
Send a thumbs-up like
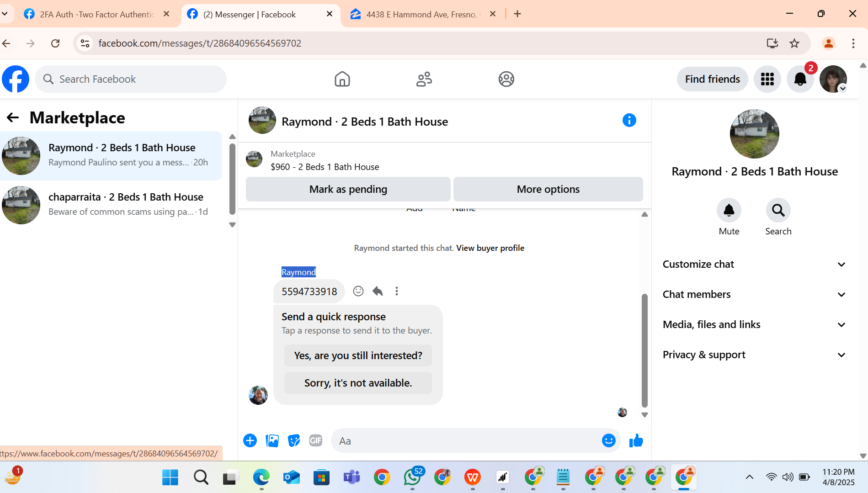click(636, 440)
